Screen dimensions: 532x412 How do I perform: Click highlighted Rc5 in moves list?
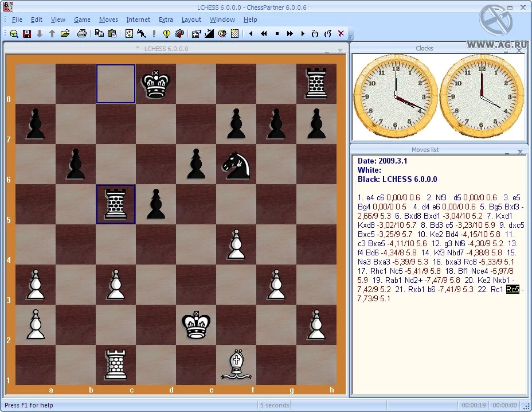(513, 289)
